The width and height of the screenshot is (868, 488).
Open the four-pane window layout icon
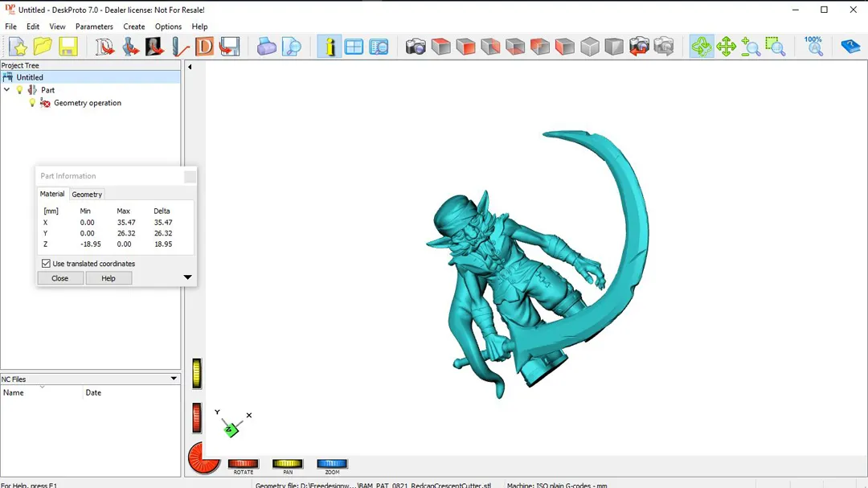pos(354,47)
